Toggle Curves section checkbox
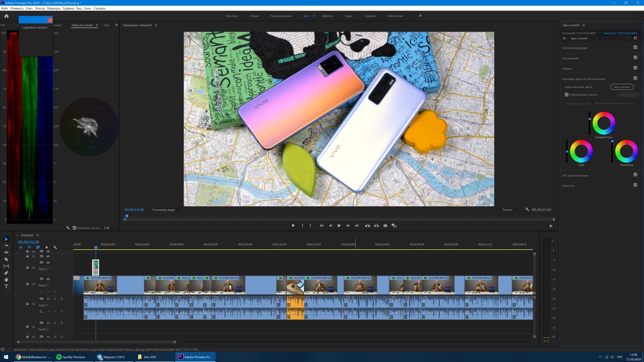Image resolution: width=644 pixels, height=362 pixels. (635, 68)
